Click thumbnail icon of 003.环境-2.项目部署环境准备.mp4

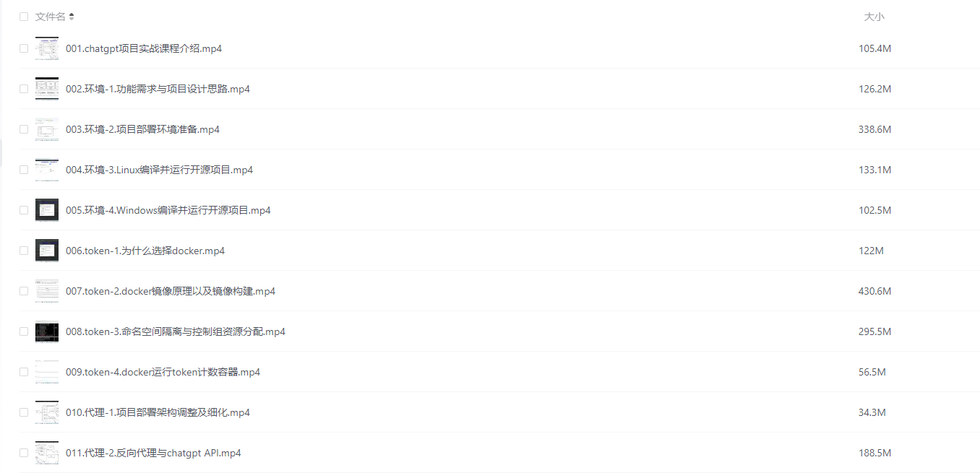pyautogui.click(x=47, y=129)
